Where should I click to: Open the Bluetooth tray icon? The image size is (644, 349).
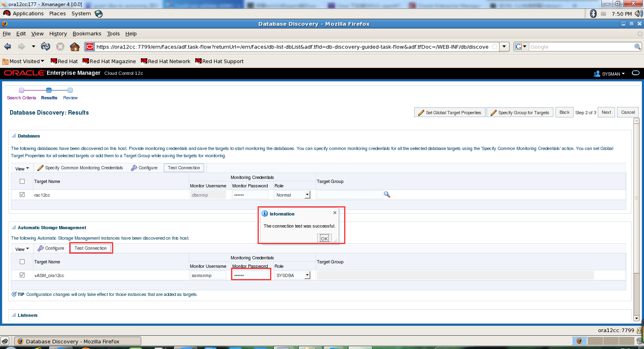(593, 14)
